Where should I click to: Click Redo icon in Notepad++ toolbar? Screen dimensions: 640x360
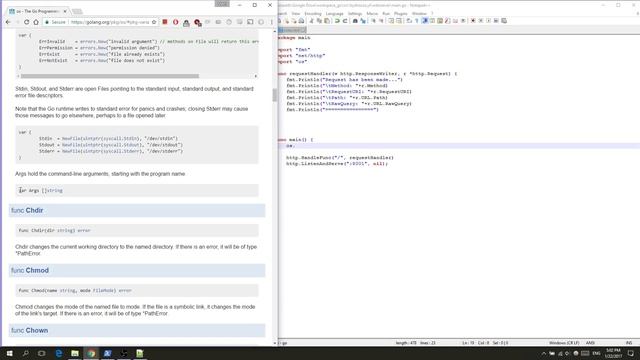coord(345,21)
